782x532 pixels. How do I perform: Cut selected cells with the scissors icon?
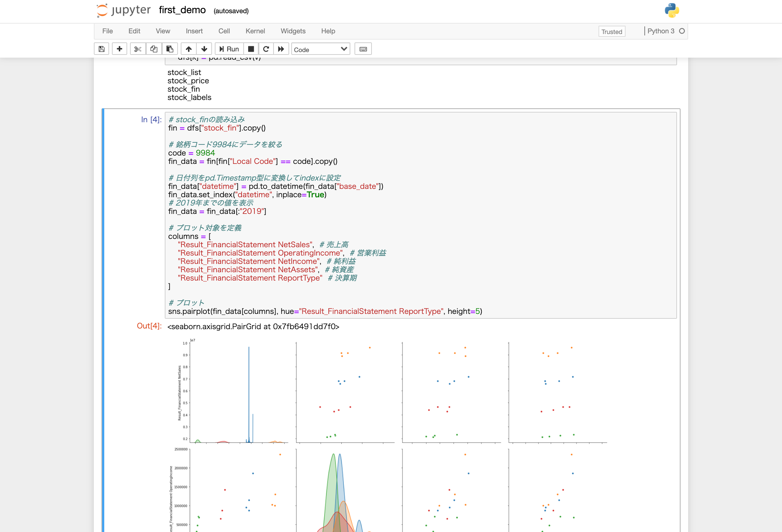(x=138, y=49)
